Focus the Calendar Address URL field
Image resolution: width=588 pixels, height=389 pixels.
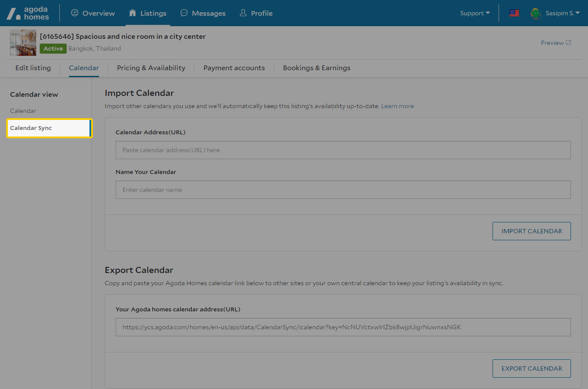[343, 150]
